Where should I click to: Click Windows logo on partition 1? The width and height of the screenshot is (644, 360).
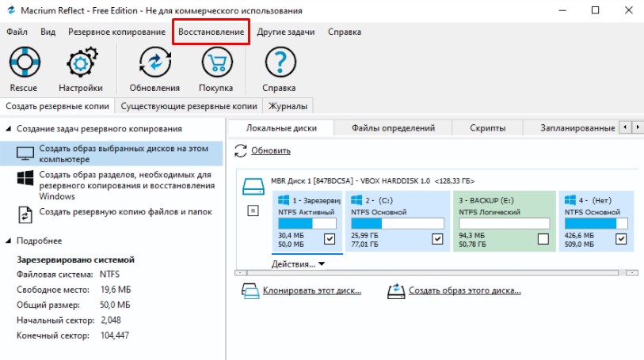tap(284, 200)
